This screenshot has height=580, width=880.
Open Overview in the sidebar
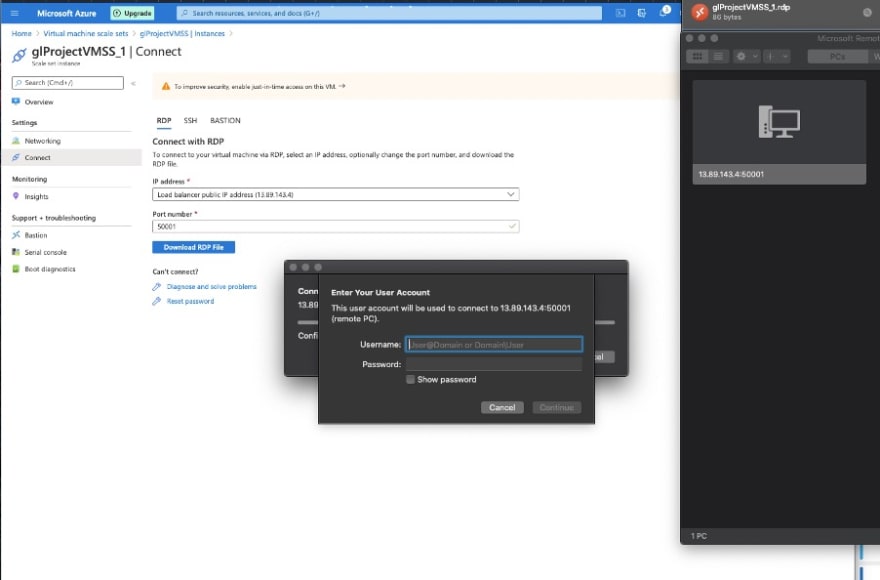(39, 102)
